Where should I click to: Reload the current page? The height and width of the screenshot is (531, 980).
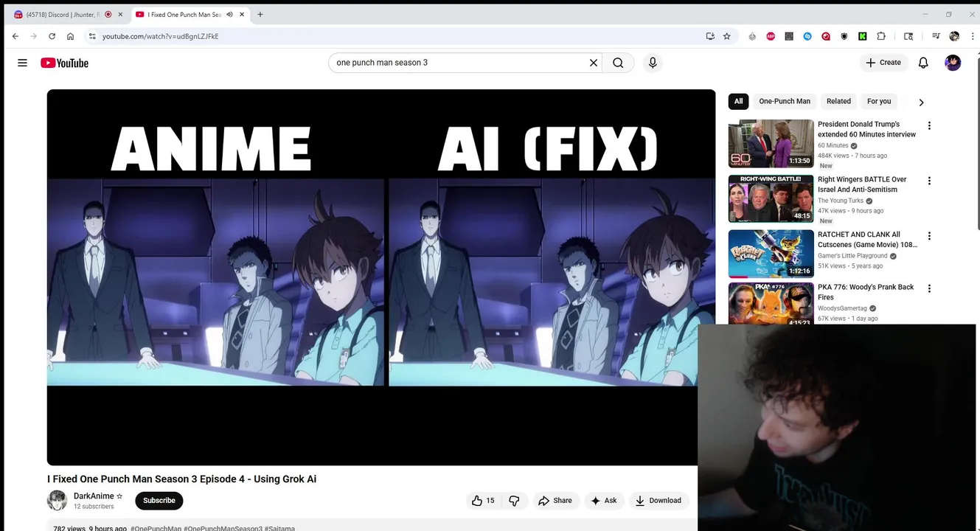click(52, 36)
